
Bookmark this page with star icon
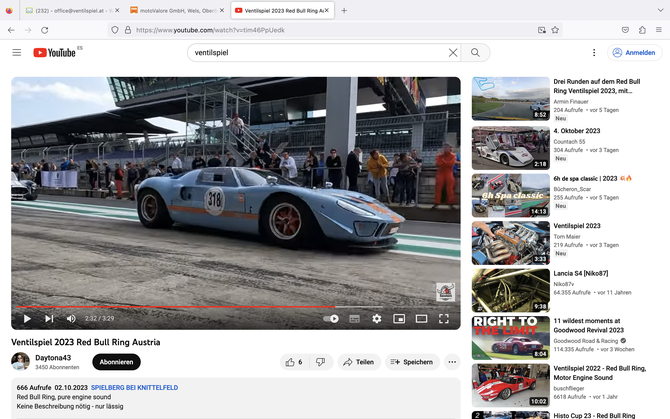pyautogui.click(x=555, y=30)
